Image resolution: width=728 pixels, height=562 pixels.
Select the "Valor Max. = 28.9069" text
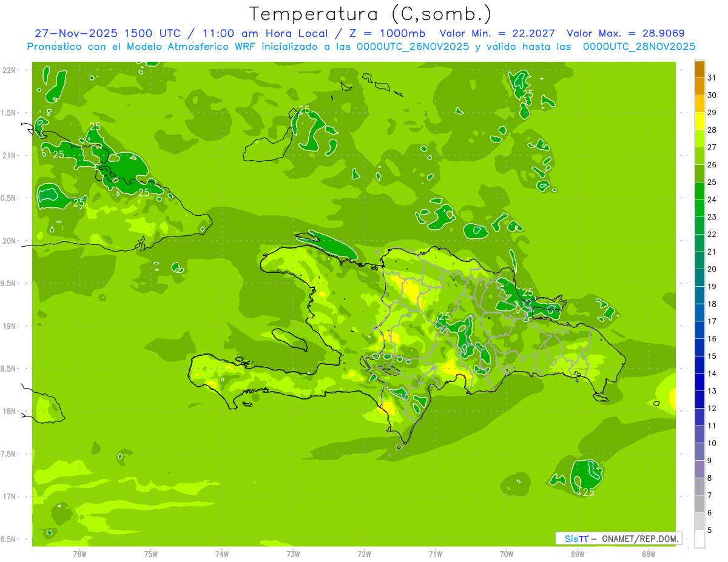click(625, 33)
